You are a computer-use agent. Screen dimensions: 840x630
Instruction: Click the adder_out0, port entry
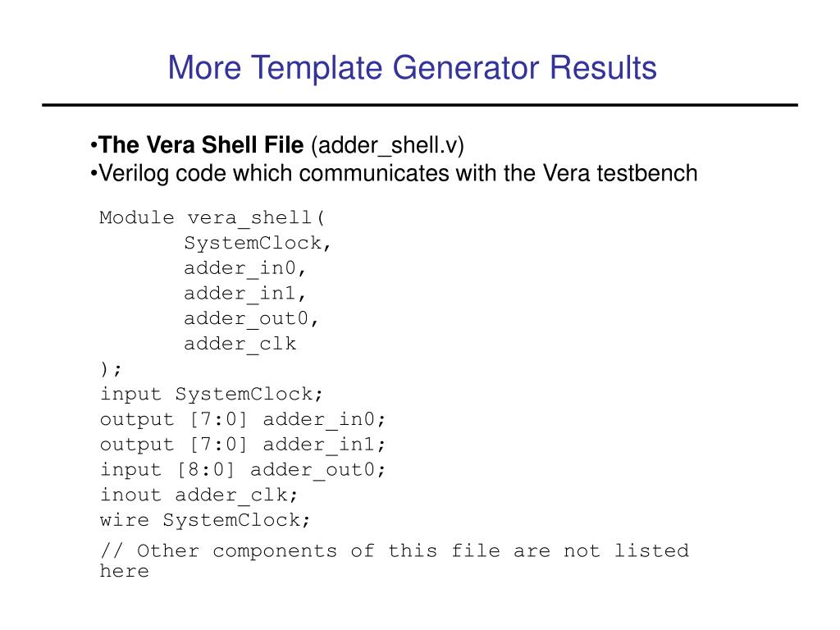click(x=251, y=319)
